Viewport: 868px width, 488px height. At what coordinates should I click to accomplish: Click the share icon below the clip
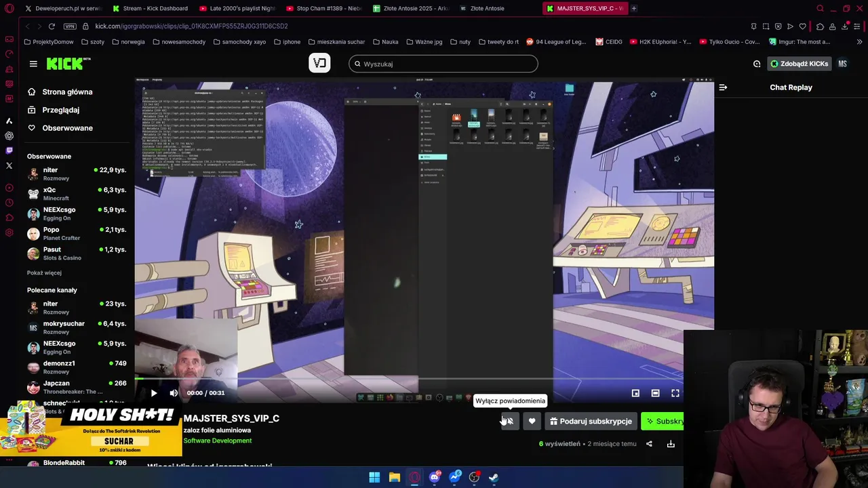click(649, 444)
